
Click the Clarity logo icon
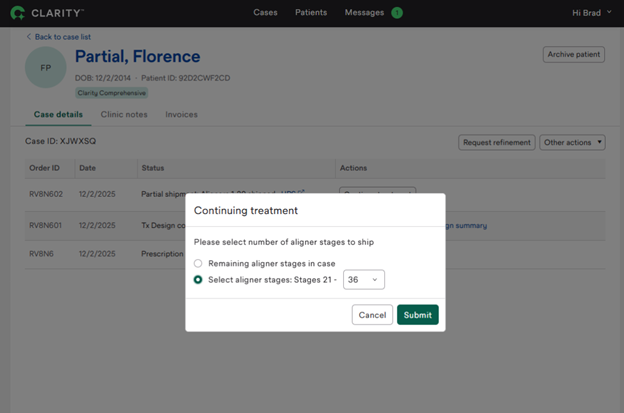coord(18,13)
